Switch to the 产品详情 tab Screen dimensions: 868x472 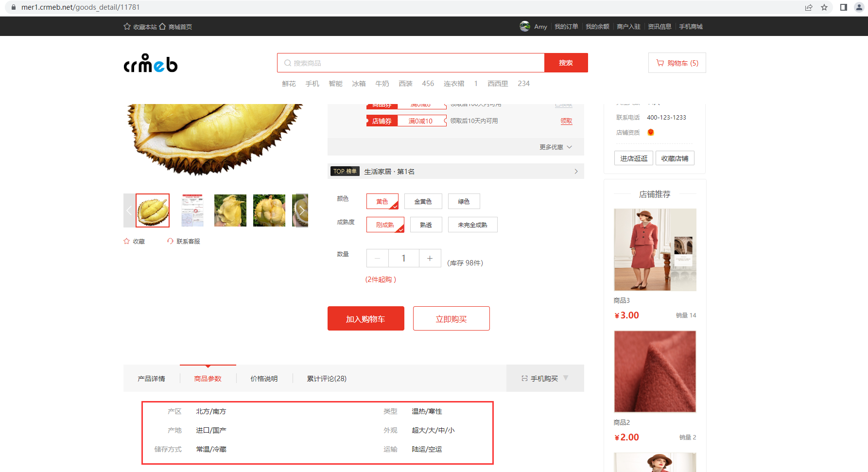pyautogui.click(x=151, y=379)
